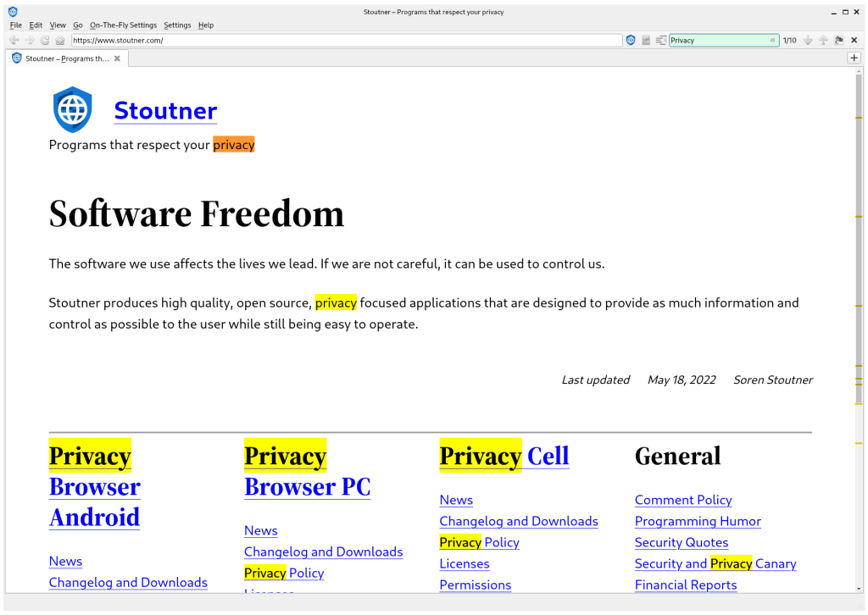
Task: Open the Programming Humor link
Action: pos(698,521)
